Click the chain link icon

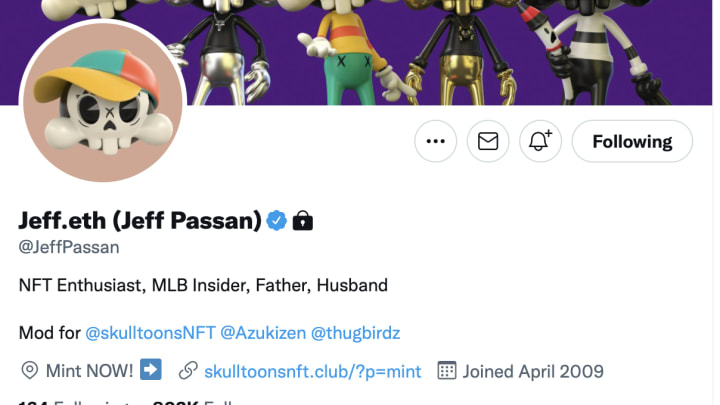188,371
